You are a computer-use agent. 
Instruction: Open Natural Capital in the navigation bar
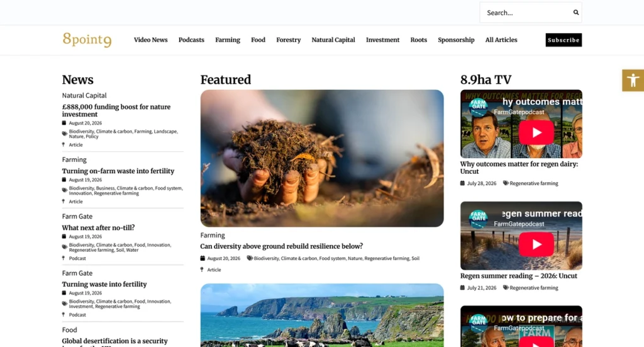[x=333, y=40]
